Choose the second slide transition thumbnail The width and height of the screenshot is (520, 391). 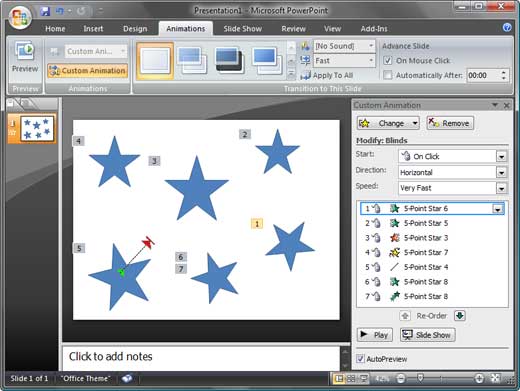[x=192, y=60]
